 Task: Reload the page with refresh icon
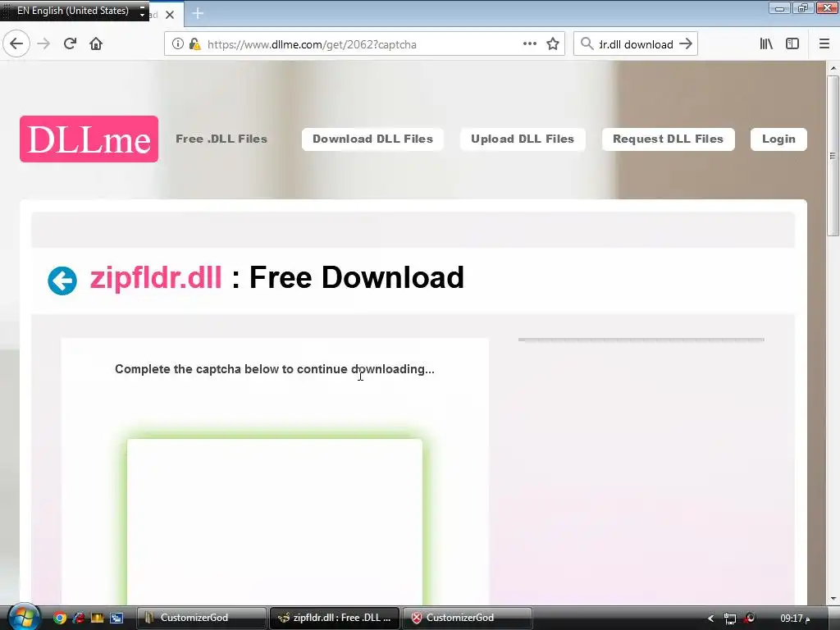[70, 44]
